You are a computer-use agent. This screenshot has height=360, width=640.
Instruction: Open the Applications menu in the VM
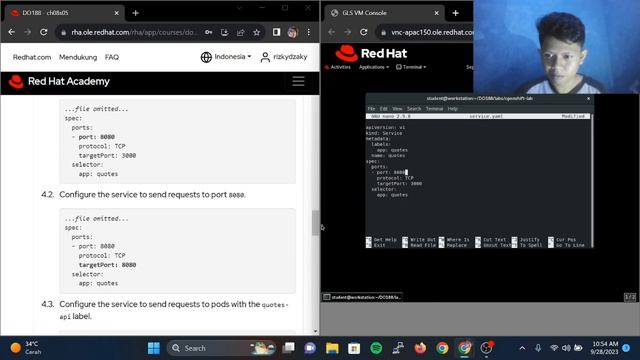[373, 67]
